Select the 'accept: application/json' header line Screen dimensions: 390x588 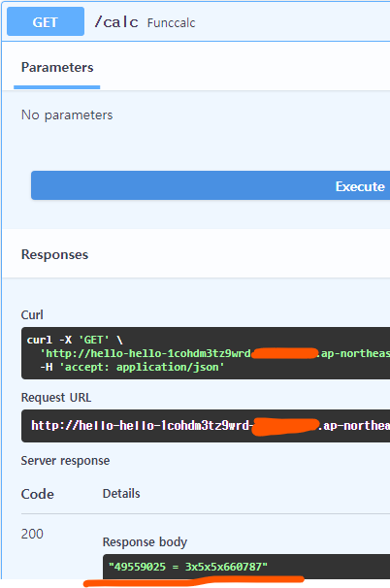[x=132, y=367]
